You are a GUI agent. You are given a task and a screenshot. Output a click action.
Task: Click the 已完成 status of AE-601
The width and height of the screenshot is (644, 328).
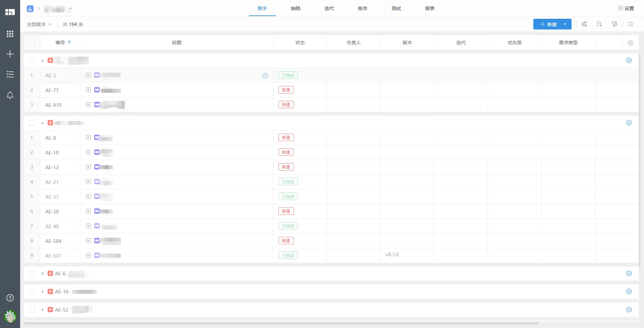(x=288, y=256)
